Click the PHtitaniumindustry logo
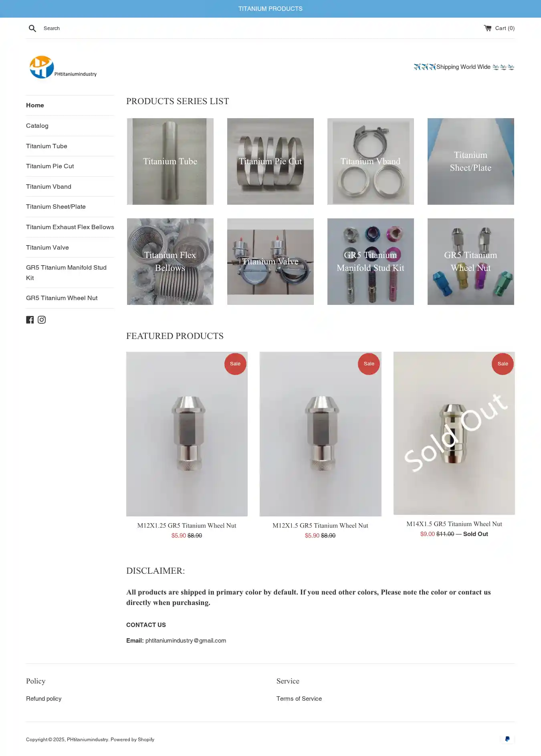Screen dimensions: 541x756 [63, 67]
